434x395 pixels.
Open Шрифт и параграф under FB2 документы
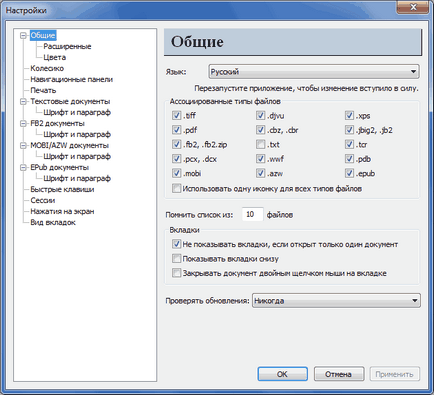click(77, 134)
